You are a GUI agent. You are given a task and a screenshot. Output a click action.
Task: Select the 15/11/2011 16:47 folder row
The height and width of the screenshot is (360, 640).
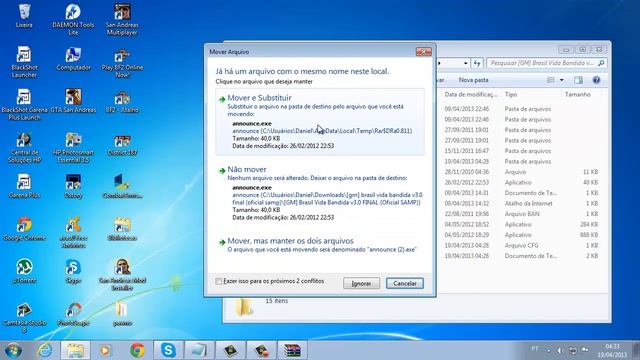tap(521, 151)
